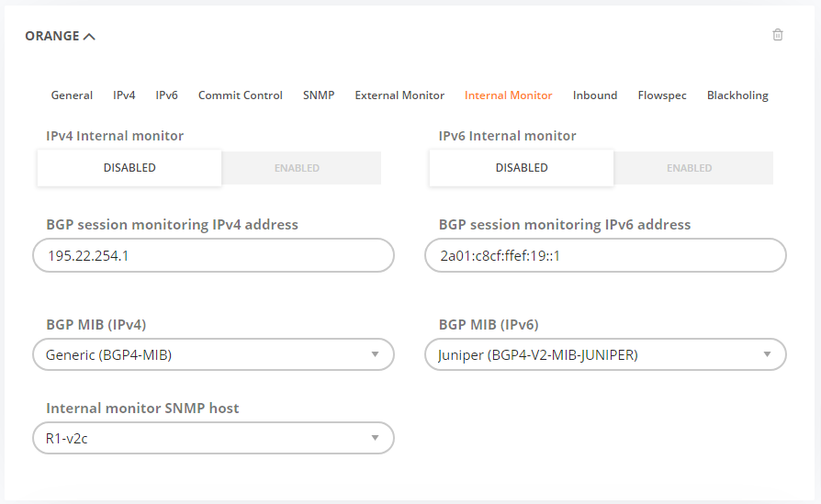Select the Internal Monitor tab
Viewport: 821px width, 504px height.
(509, 95)
